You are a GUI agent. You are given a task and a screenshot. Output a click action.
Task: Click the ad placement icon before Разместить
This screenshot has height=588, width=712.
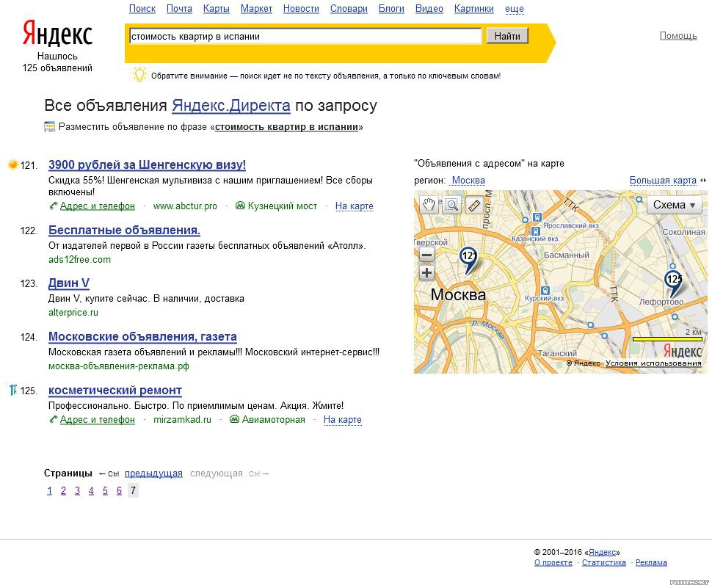pos(49,127)
